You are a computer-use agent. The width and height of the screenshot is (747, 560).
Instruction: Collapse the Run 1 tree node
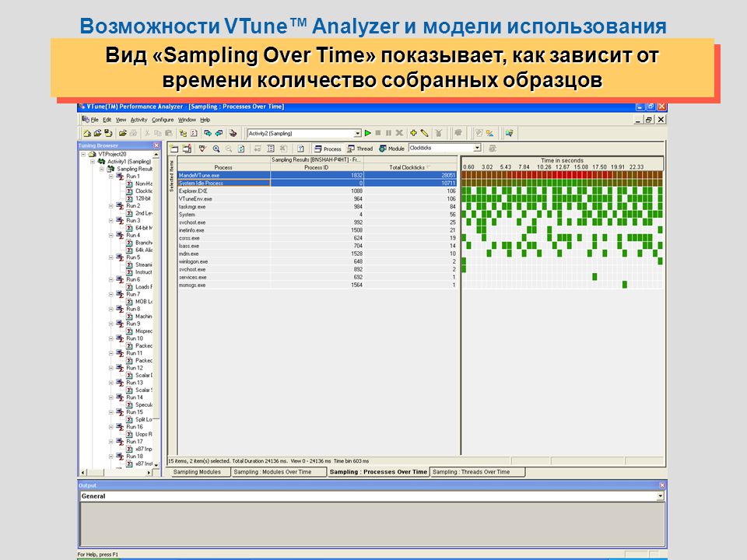111,177
